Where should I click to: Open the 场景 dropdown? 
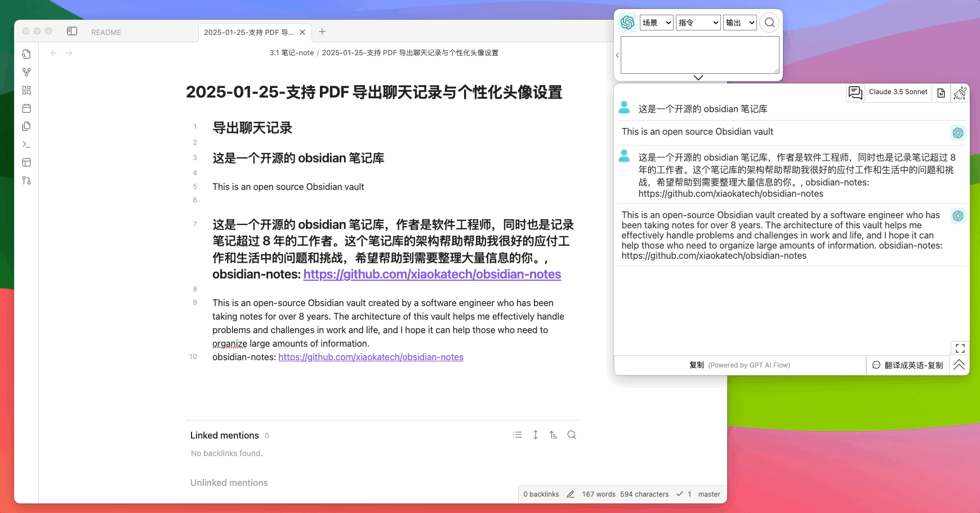click(x=657, y=23)
